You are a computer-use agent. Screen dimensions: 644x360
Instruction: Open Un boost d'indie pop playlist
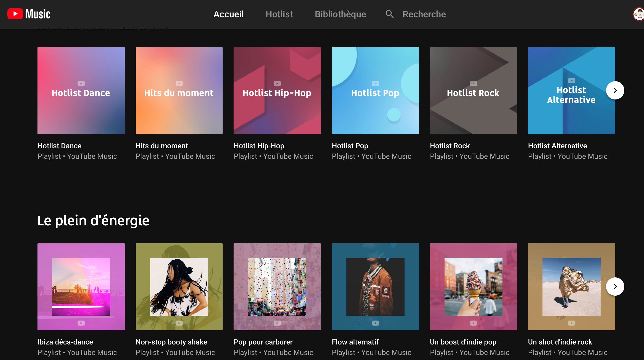coord(473,287)
